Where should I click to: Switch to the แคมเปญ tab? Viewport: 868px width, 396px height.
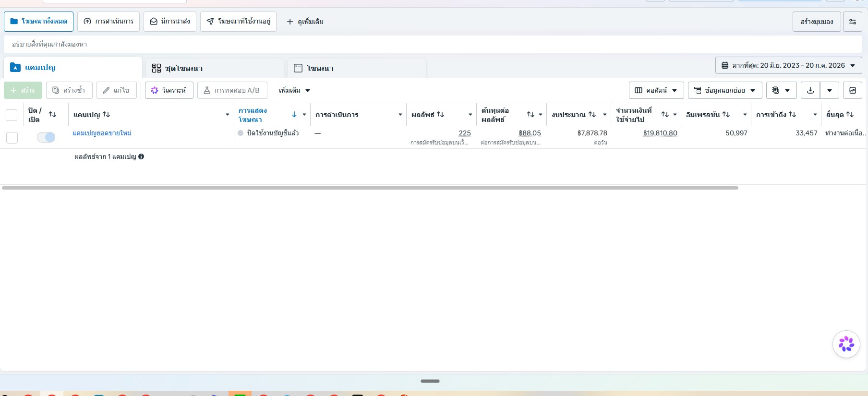click(x=73, y=68)
